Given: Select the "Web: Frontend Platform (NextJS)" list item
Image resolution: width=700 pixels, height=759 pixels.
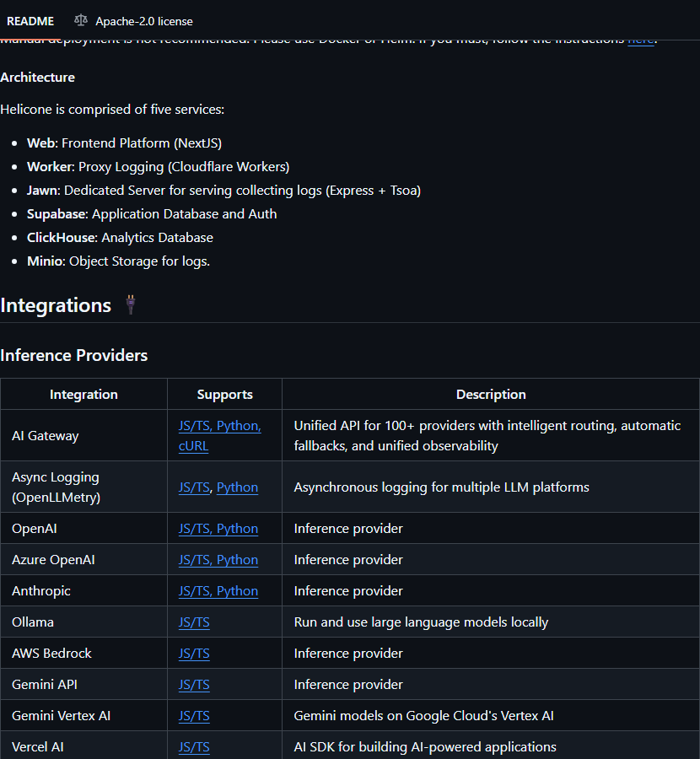Looking at the screenshot, I should (x=125, y=143).
